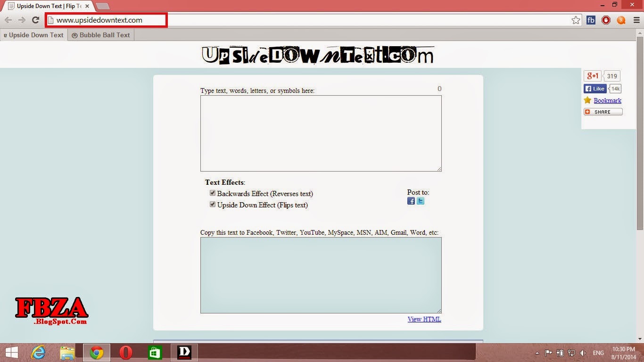Show hidden tray icons arrow
This screenshot has height=362, width=644.
click(537, 353)
